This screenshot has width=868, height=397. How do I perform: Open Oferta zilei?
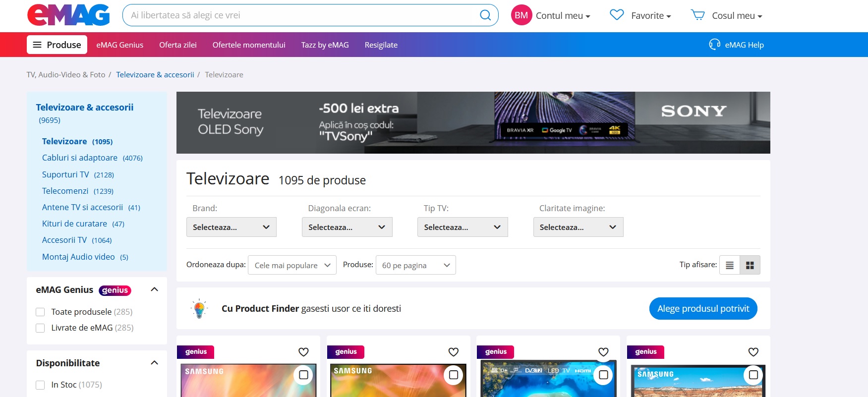pyautogui.click(x=178, y=45)
